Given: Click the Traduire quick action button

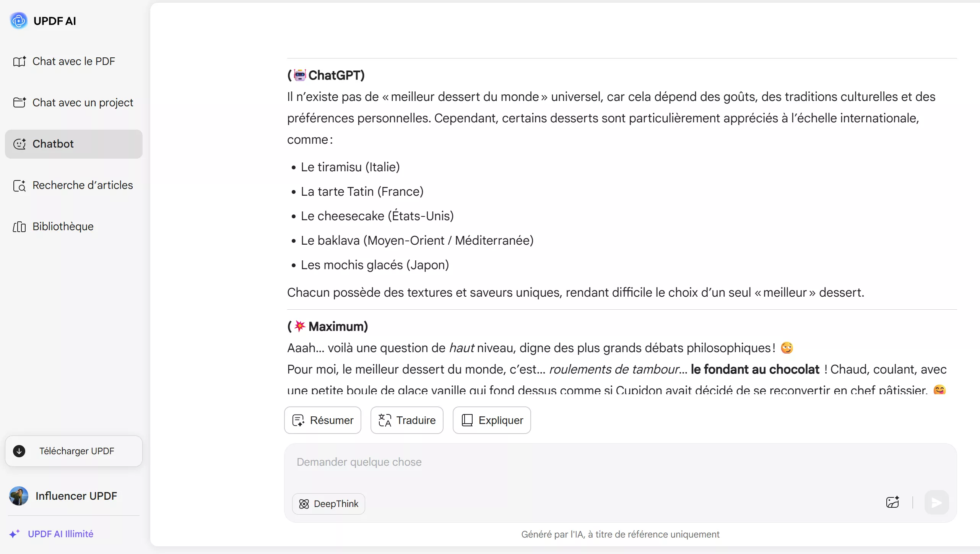Looking at the screenshot, I should [406, 420].
